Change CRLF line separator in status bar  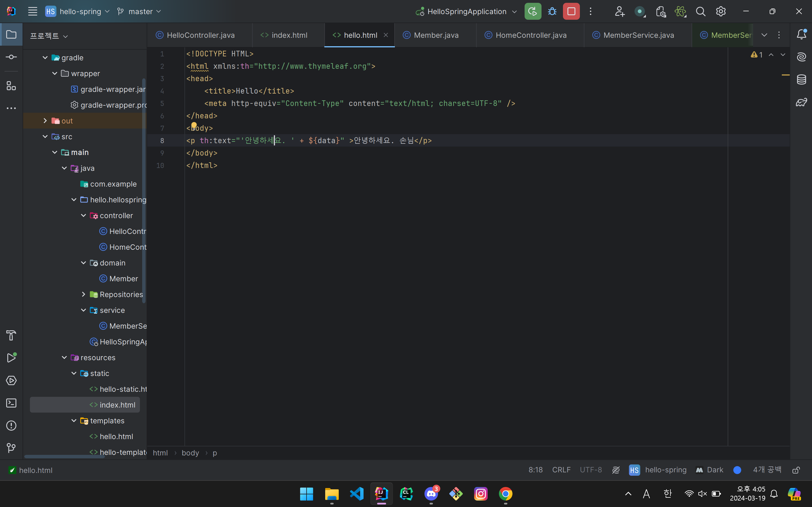point(561,470)
